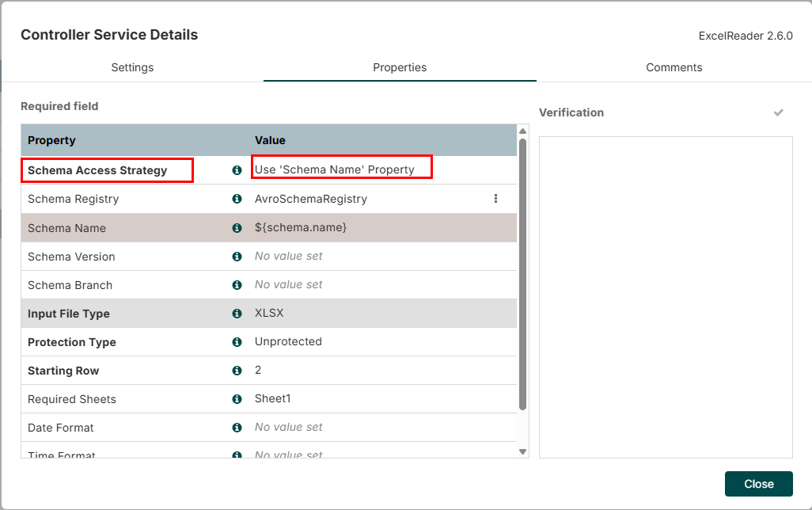
Task: Click Schema Branch's 'No value set'
Action: point(288,284)
